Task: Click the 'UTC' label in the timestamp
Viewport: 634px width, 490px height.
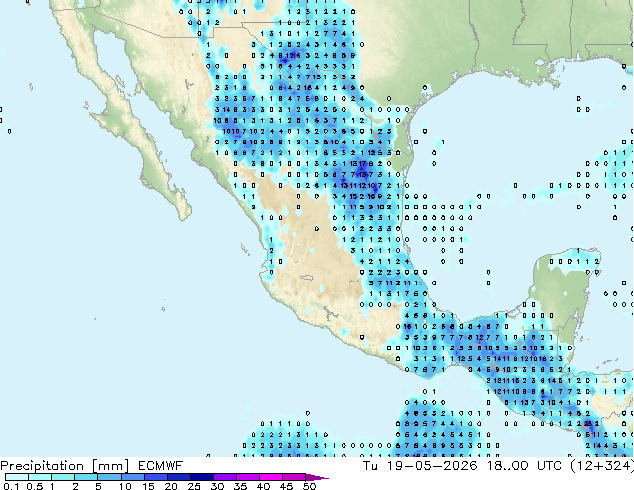Action: pyautogui.click(x=549, y=465)
